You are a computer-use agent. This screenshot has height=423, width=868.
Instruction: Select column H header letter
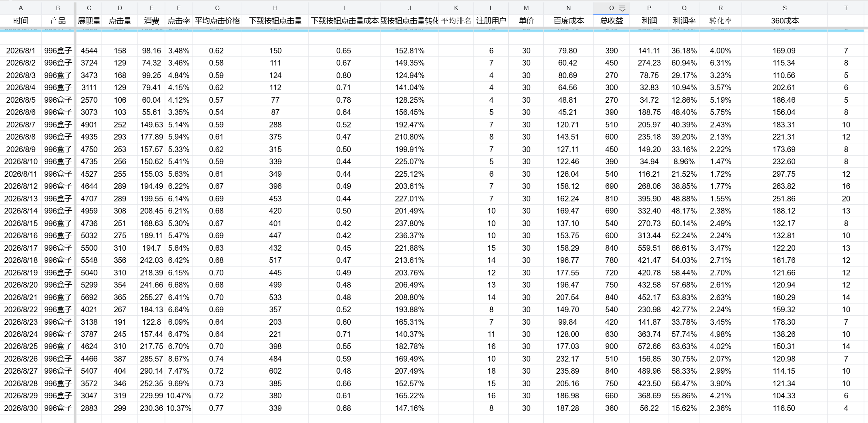275,8
